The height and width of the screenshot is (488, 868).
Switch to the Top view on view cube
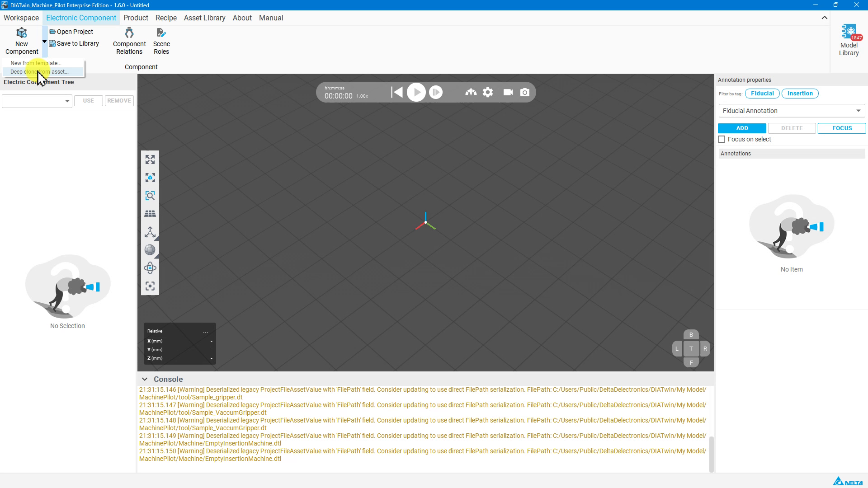[691, 349]
